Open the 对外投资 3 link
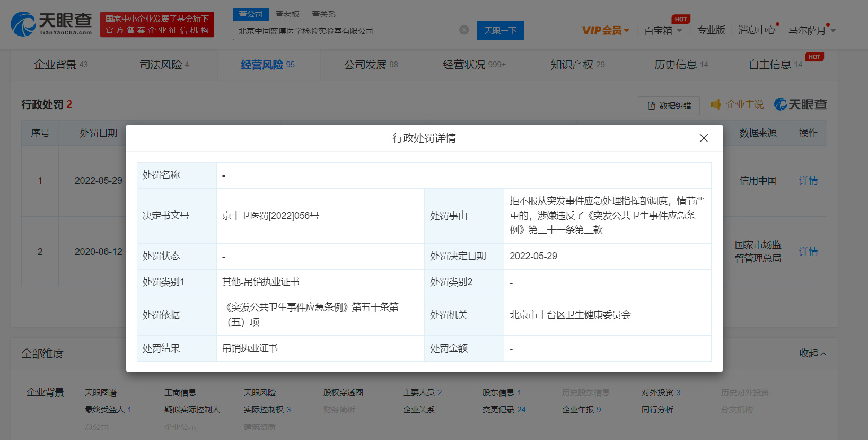Image resolution: width=868 pixels, height=440 pixels. point(661,393)
